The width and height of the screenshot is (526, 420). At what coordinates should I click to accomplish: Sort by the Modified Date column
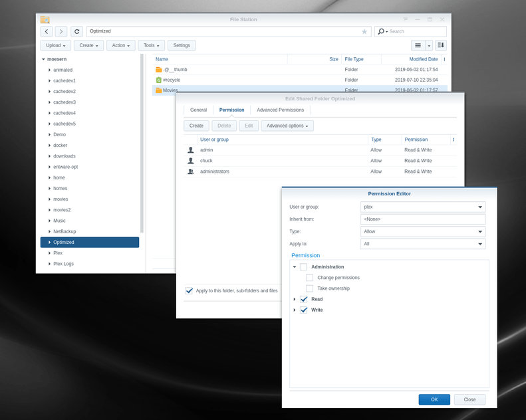pyautogui.click(x=411, y=59)
